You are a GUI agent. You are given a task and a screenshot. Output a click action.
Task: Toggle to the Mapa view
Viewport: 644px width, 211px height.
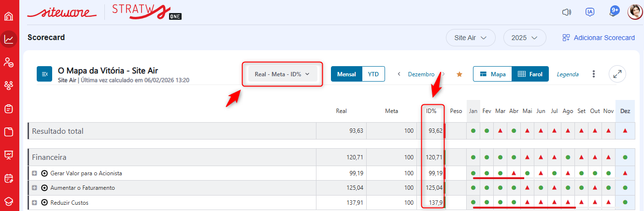(492, 74)
